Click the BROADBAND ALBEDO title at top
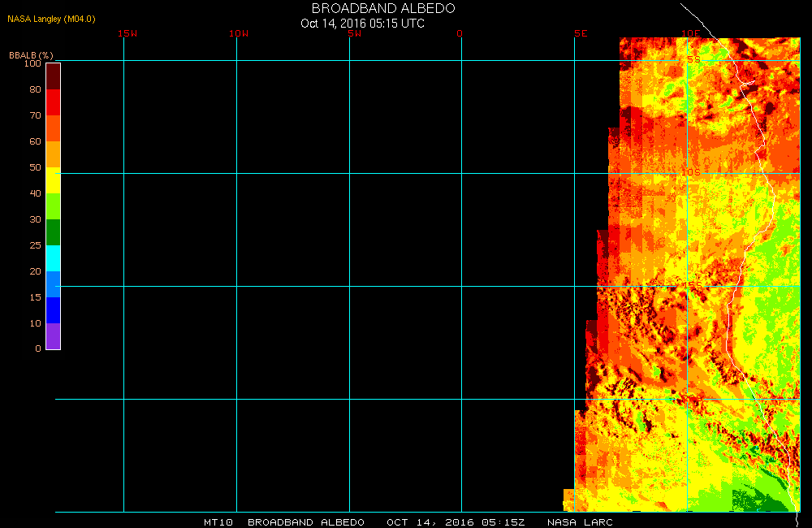Viewport: 812px width, 528px height. tap(383, 8)
